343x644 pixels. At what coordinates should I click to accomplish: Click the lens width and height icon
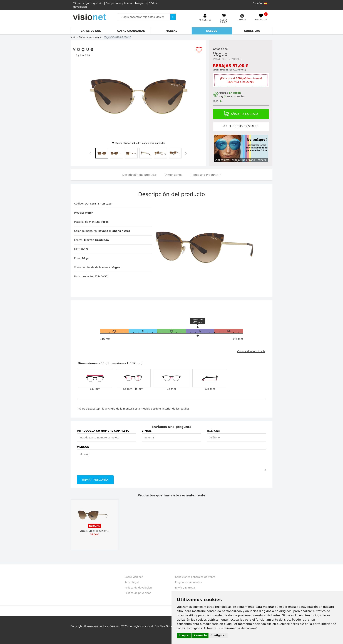(133, 378)
